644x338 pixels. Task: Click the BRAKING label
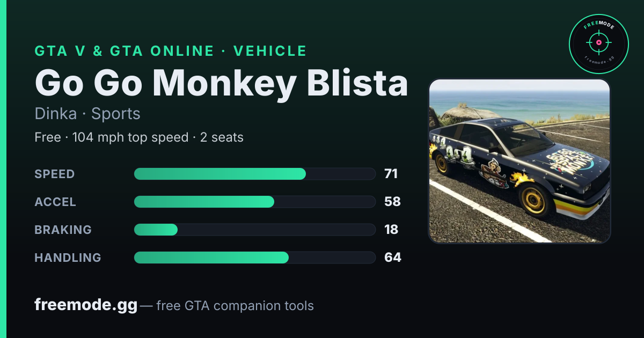[x=63, y=230]
